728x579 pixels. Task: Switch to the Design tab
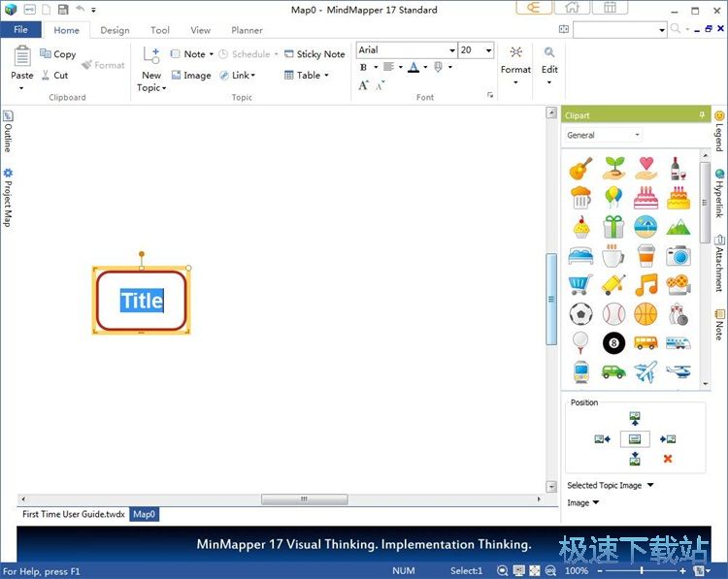[x=115, y=30]
